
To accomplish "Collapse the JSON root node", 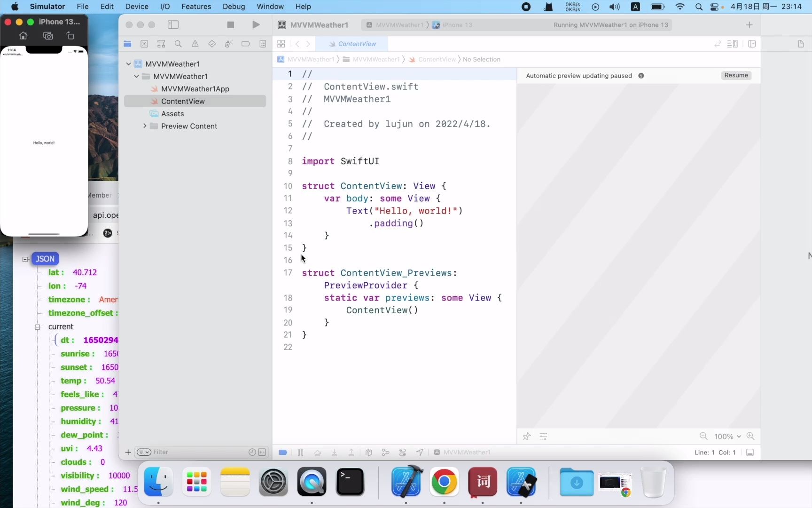I will pyautogui.click(x=25, y=259).
